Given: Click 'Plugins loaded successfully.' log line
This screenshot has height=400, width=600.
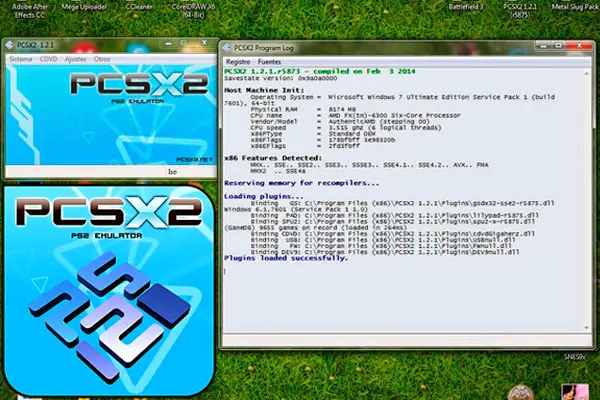Looking at the screenshot, I should pos(286,258).
